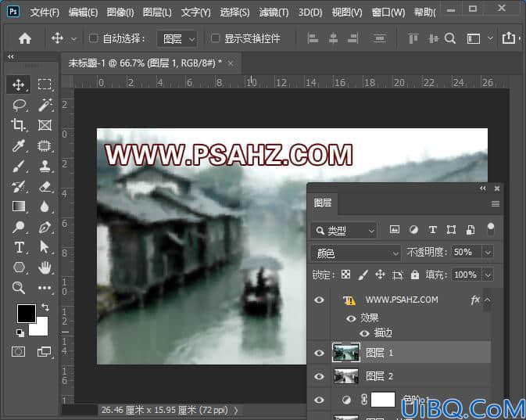526x420 pixels.
Task: Change the screen mode
Action: coord(45,351)
